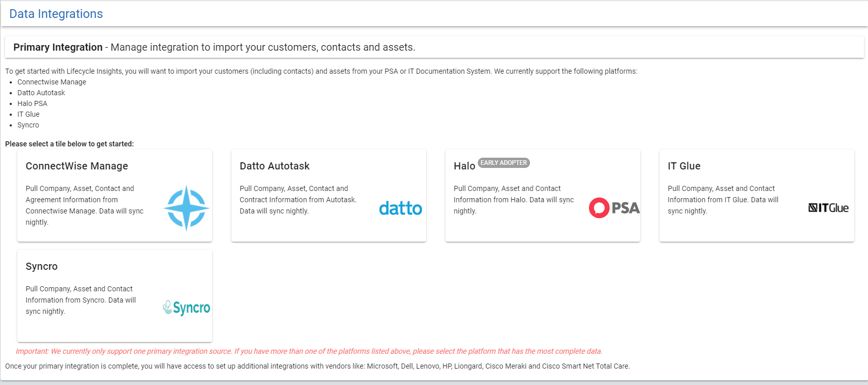The image size is (868, 385).
Task: Click the 'To get started with Lifecycle Insights' paragraph
Action: tap(321, 71)
